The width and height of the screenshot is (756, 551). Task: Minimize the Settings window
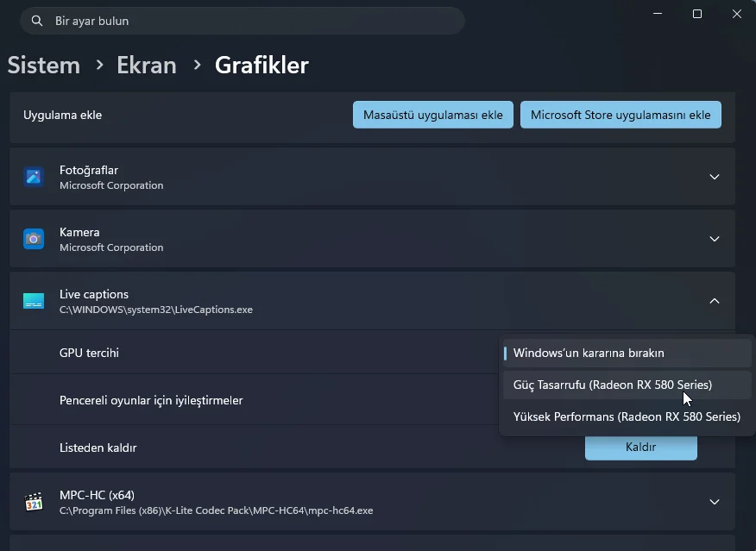pyautogui.click(x=658, y=14)
